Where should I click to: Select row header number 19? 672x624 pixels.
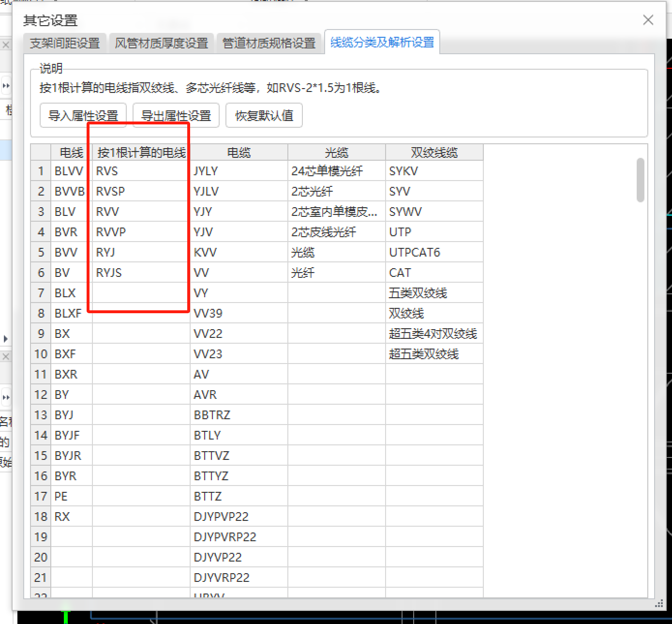41,537
